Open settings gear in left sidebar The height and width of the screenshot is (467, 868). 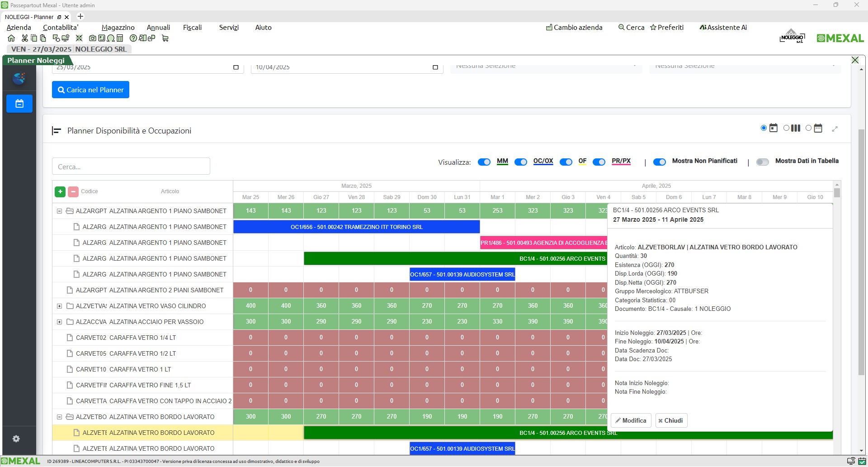click(16, 439)
